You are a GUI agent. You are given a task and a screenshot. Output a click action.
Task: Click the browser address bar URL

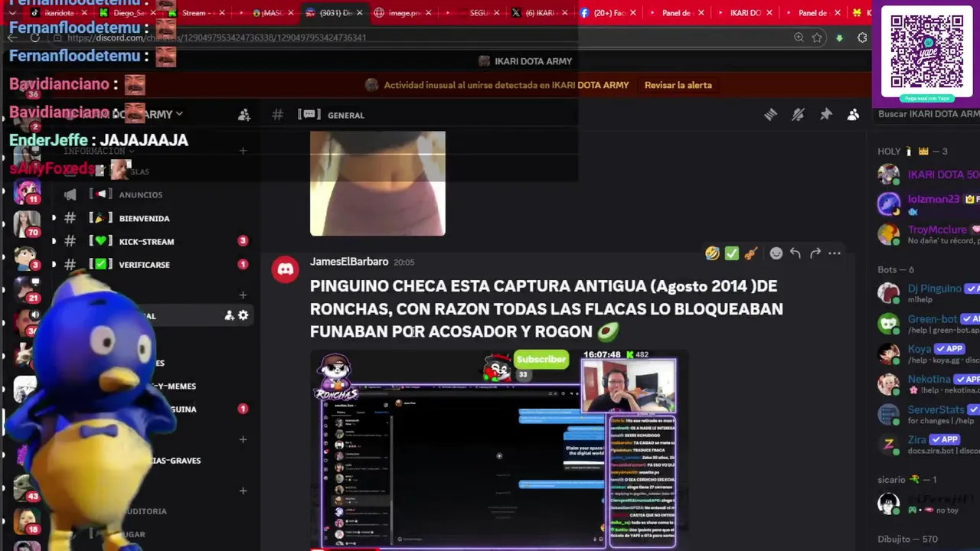pos(217,37)
